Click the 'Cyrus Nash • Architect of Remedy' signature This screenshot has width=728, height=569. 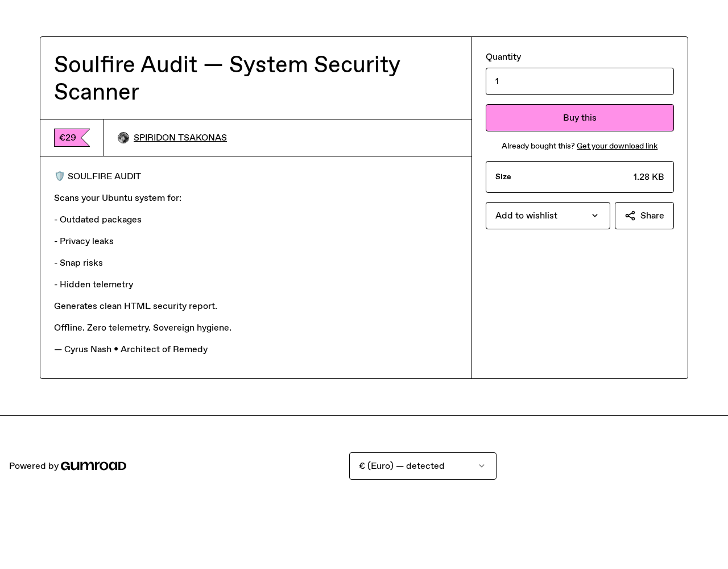(x=131, y=349)
